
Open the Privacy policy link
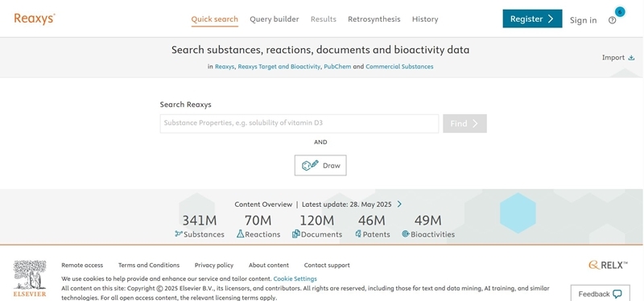point(214,266)
